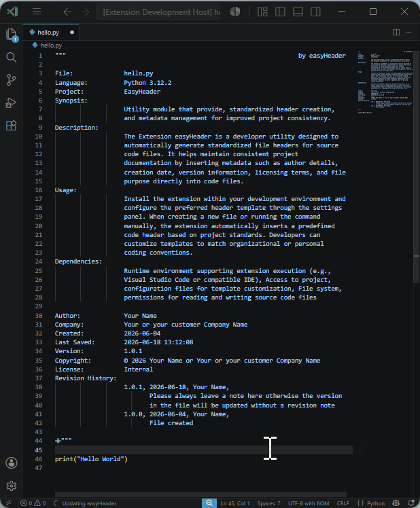This screenshot has height=508, width=420.
Task: Open the Extensions view
Action: tap(12, 126)
